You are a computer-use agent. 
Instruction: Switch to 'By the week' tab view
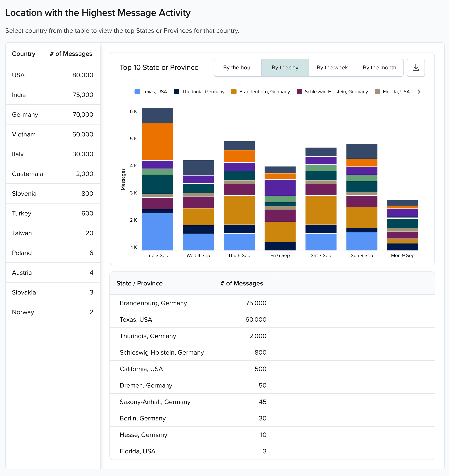(332, 68)
